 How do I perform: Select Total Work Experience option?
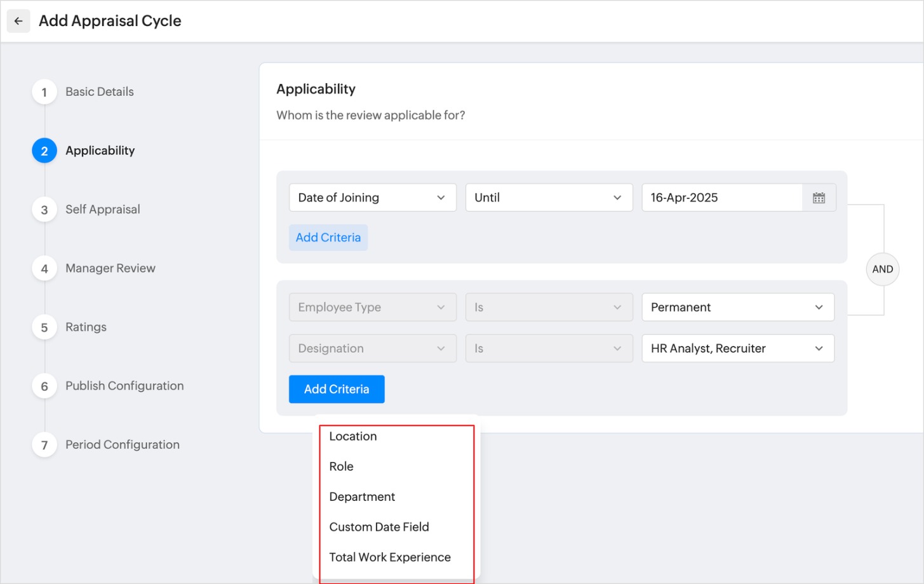coord(390,557)
